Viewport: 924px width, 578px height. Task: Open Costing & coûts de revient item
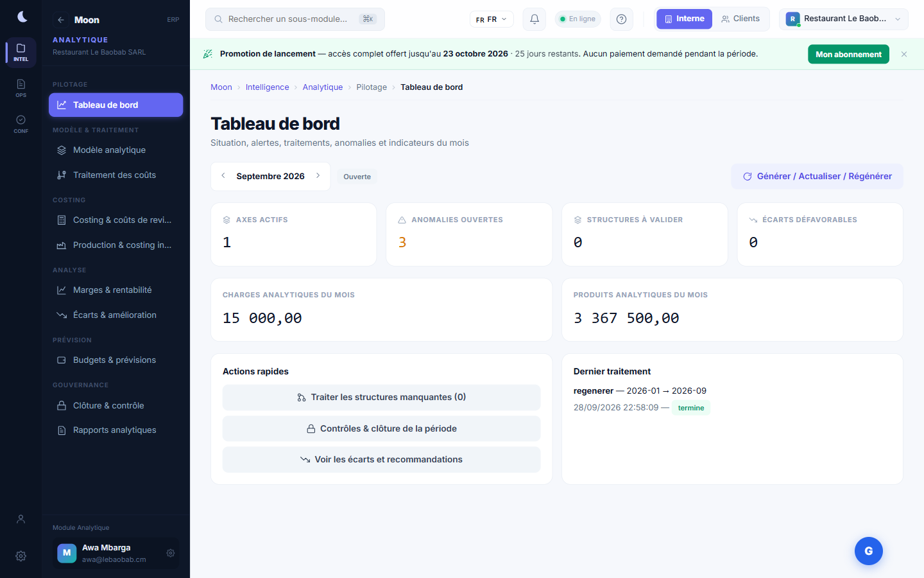pyautogui.click(x=116, y=220)
